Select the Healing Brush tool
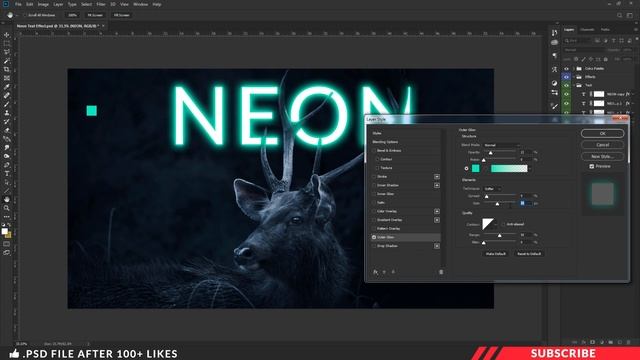This screenshot has height=360, width=640. pos(7,96)
